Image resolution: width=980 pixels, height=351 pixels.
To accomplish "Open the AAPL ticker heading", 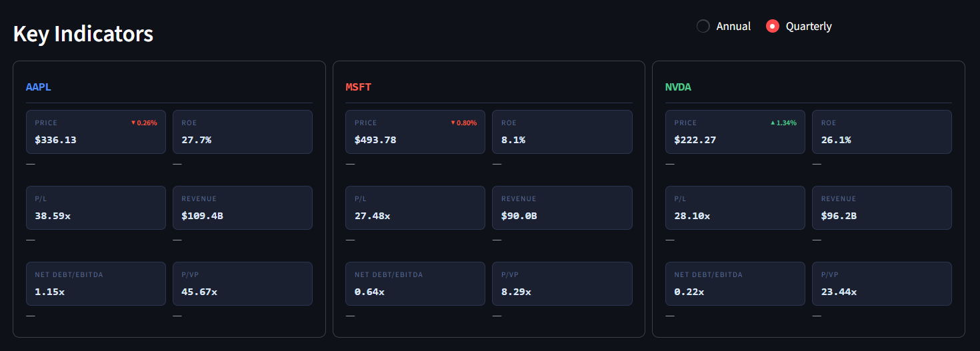I will pos(39,87).
